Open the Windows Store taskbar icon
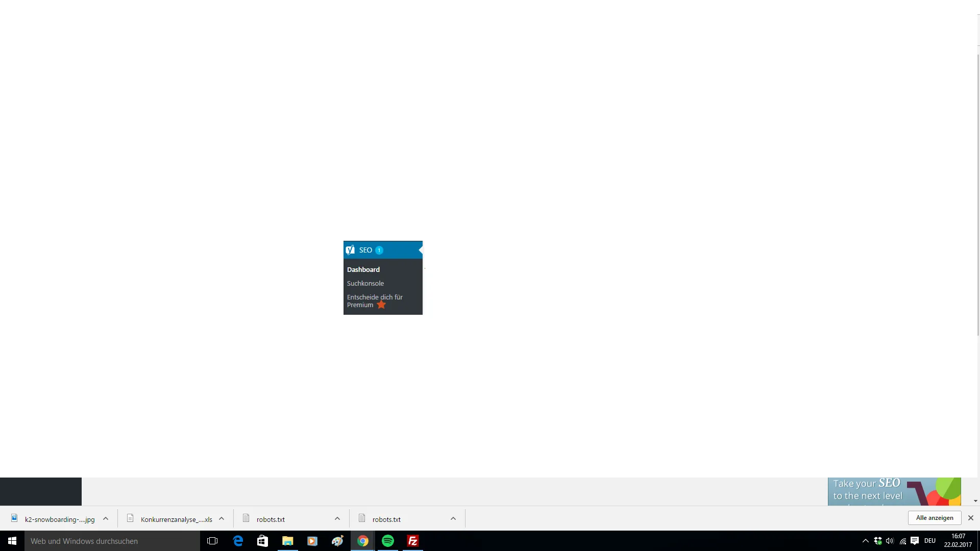Viewport: 980px width, 551px height. 263,541
